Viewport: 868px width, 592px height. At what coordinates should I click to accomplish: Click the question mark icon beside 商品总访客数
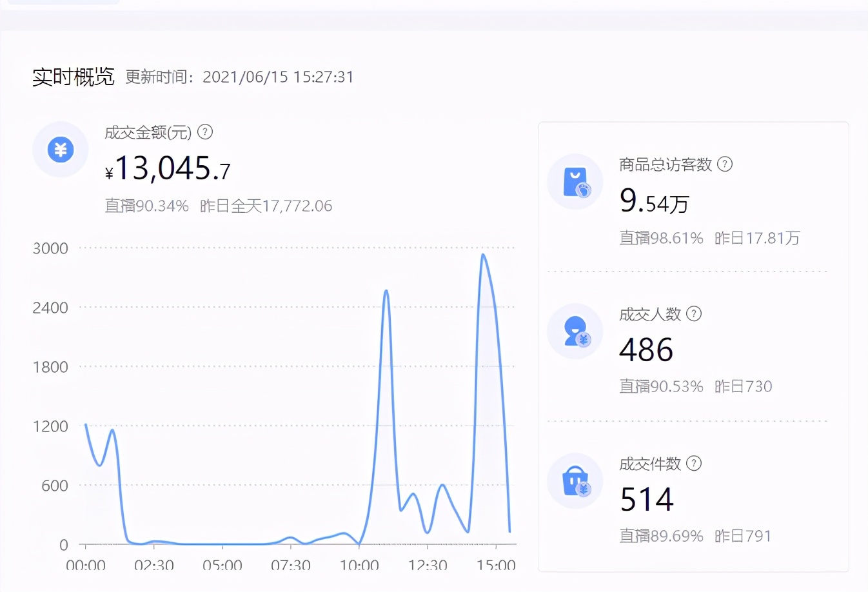click(x=725, y=164)
